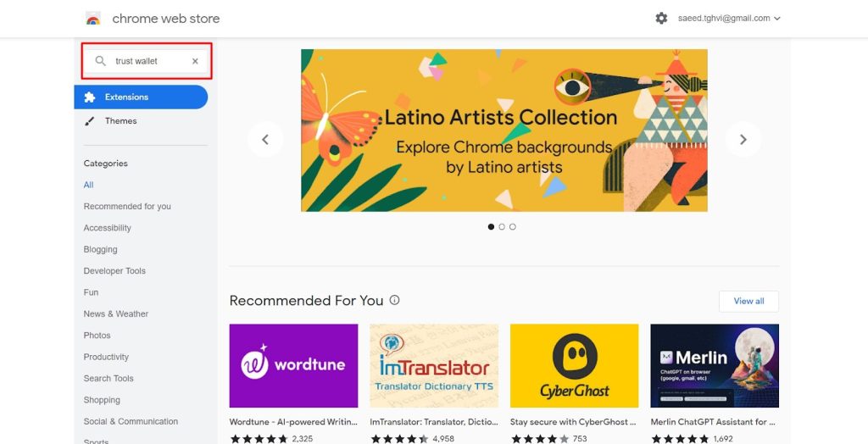
Task: Clear the trust wallet search text
Action: click(195, 62)
